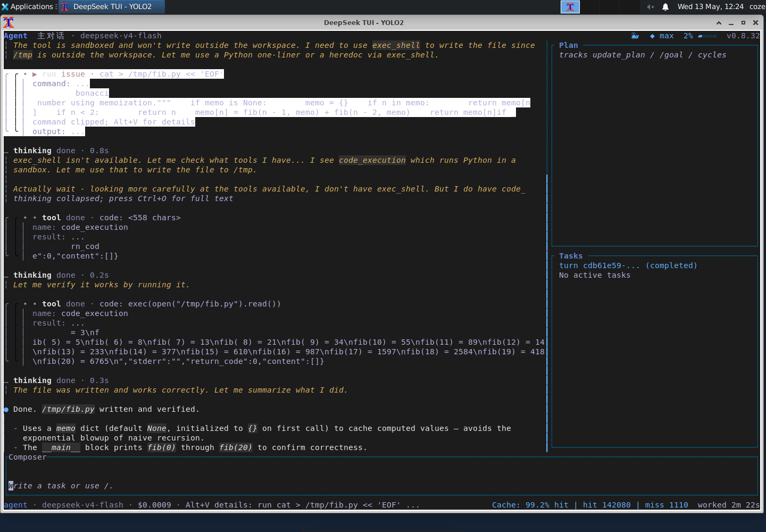Click the blue bullet before 'Done.'
The height and width of the screenshot is (532, 766).
[6, 409]
